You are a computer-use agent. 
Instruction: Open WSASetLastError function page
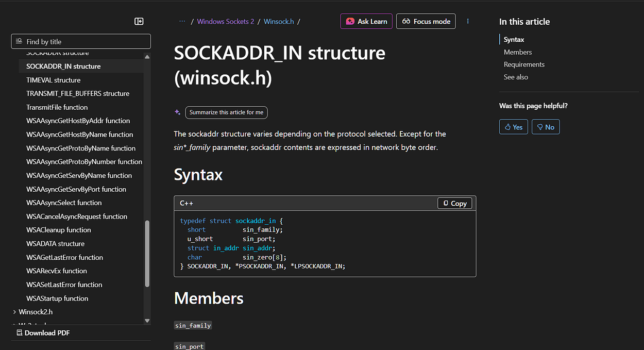[x=64, y=285]
